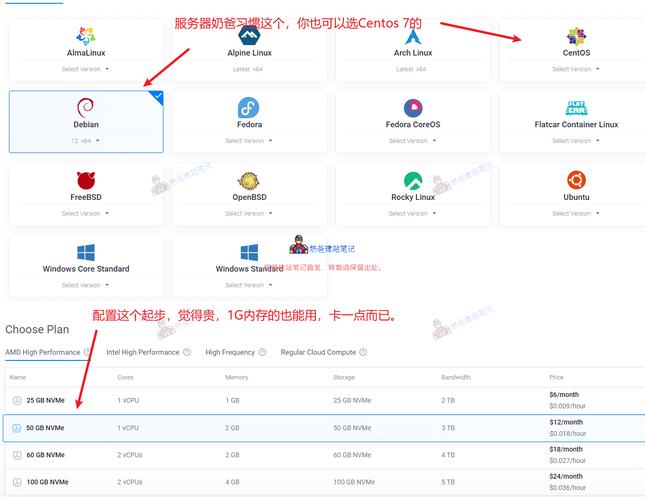Click the 25 GB NVMe plan name
The width and height of the screenshot is (645, 500).
coord(46,400)
